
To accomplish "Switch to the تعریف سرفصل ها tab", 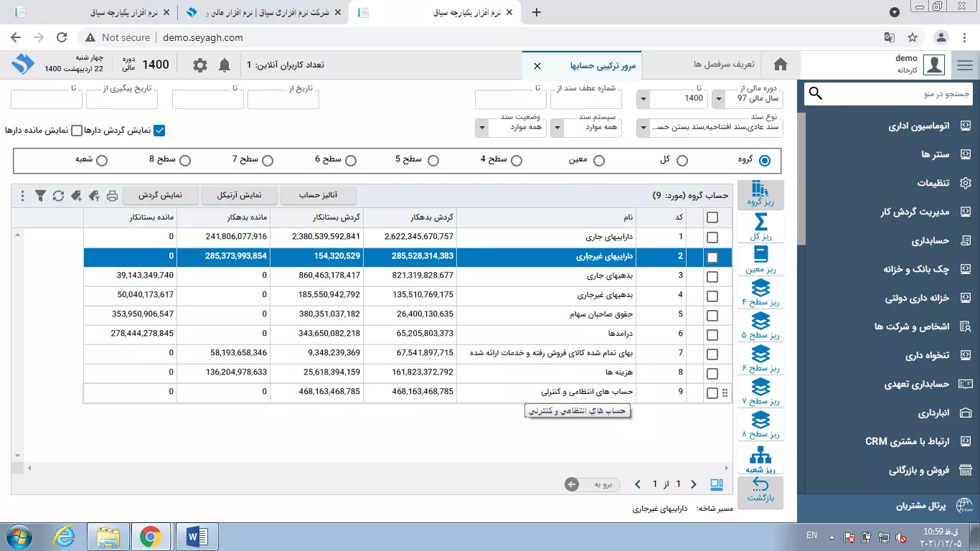I will tap(725, 65).
